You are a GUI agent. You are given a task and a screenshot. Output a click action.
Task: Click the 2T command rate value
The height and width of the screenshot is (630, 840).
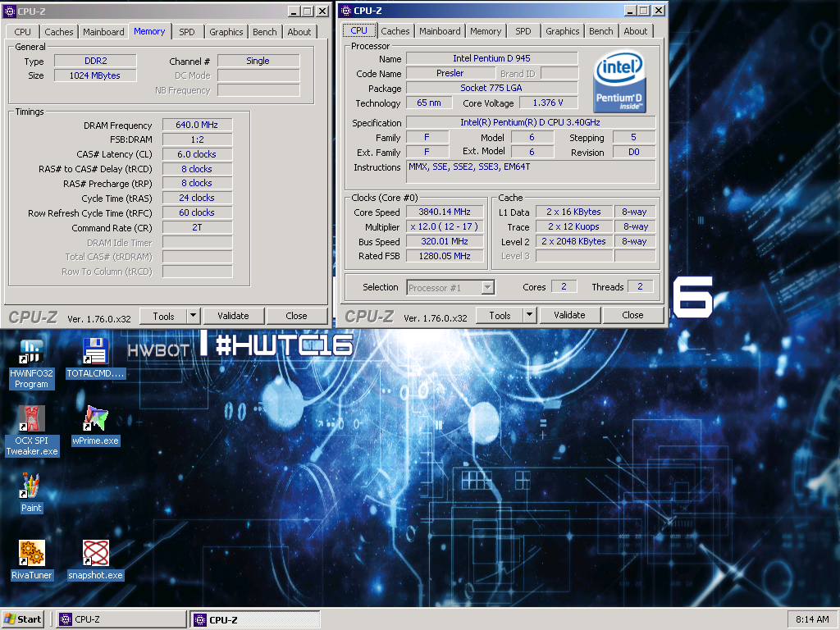tap(197, 227)
